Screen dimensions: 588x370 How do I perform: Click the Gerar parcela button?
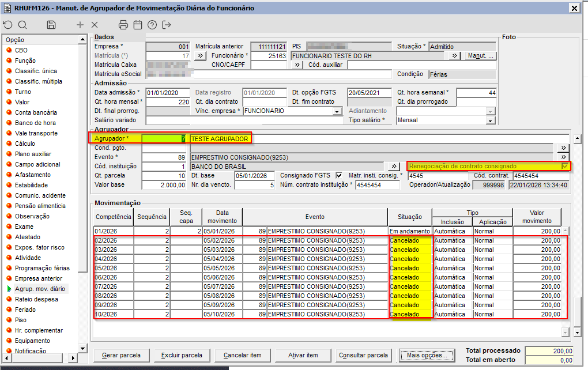[121, 355]
